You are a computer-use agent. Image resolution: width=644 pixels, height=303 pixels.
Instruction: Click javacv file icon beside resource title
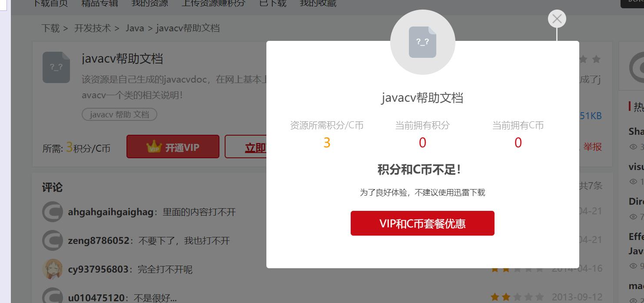(56, 67)
